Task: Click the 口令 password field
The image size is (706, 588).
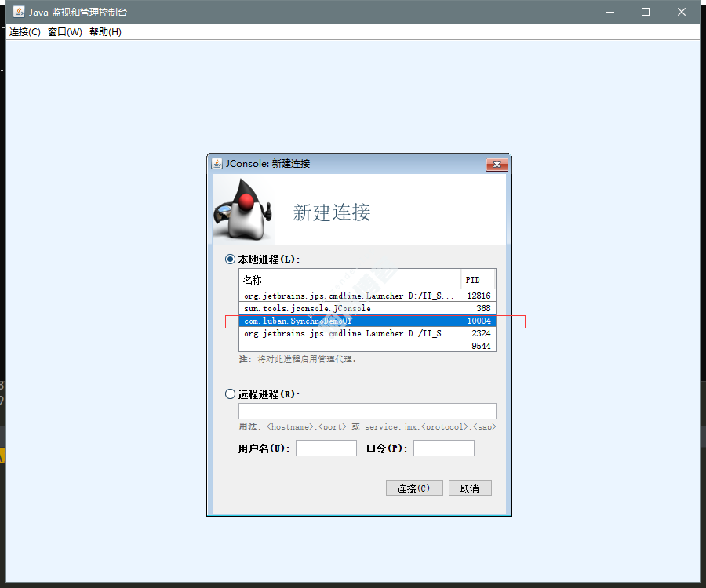Action: (x=443, y=448)
